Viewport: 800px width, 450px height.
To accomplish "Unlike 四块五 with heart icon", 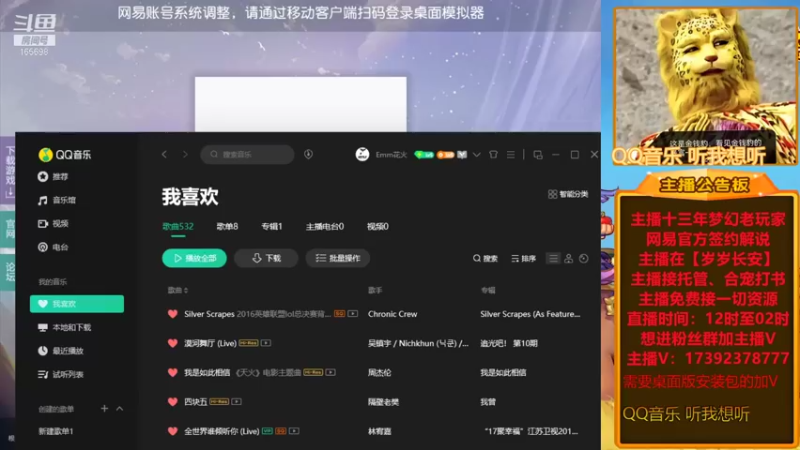I will click(172, 402).
